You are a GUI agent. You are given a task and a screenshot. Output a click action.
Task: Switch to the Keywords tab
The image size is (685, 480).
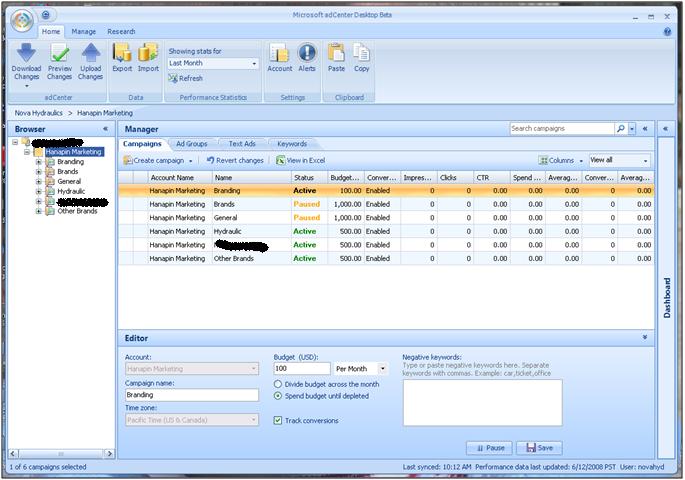pos(292,144)
